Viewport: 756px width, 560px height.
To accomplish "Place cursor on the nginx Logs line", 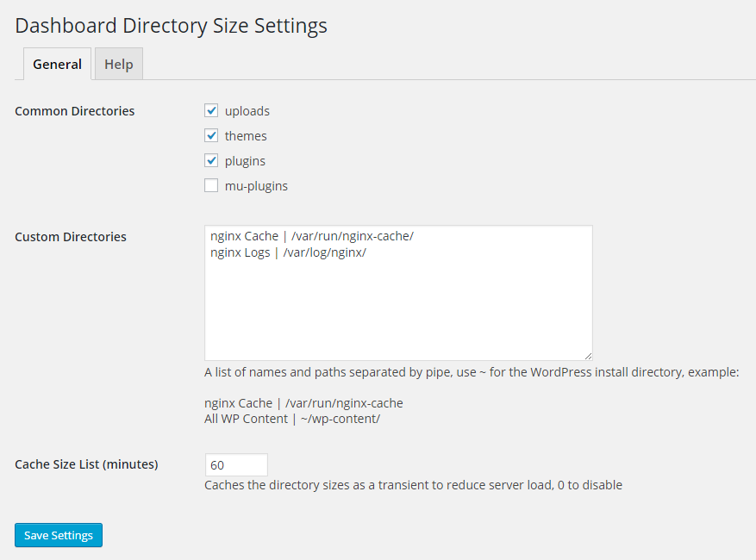I will click(289, 252).
